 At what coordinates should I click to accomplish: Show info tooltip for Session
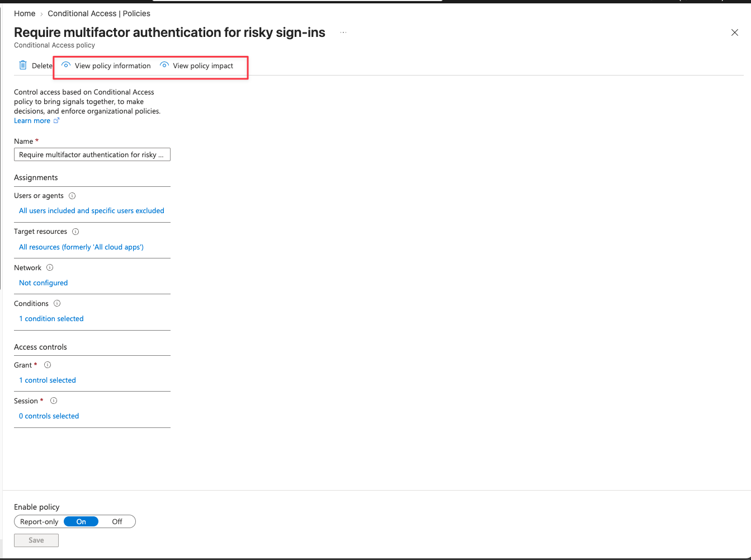pos(54,401)
